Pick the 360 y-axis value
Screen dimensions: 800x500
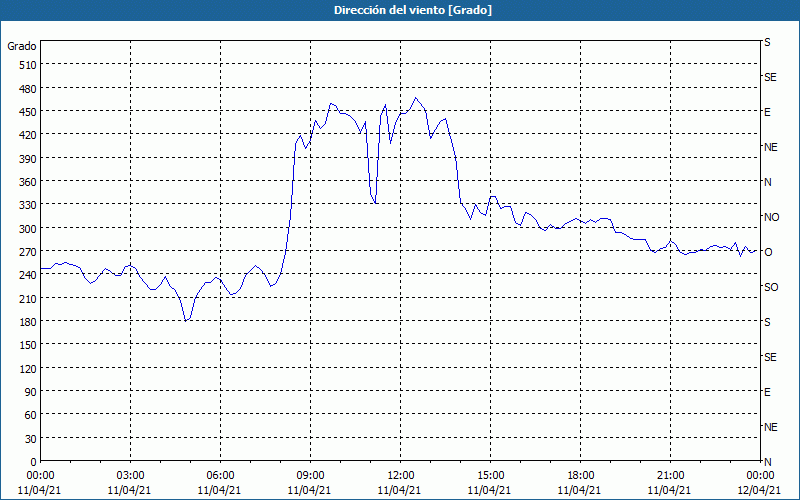click(29, 182)
